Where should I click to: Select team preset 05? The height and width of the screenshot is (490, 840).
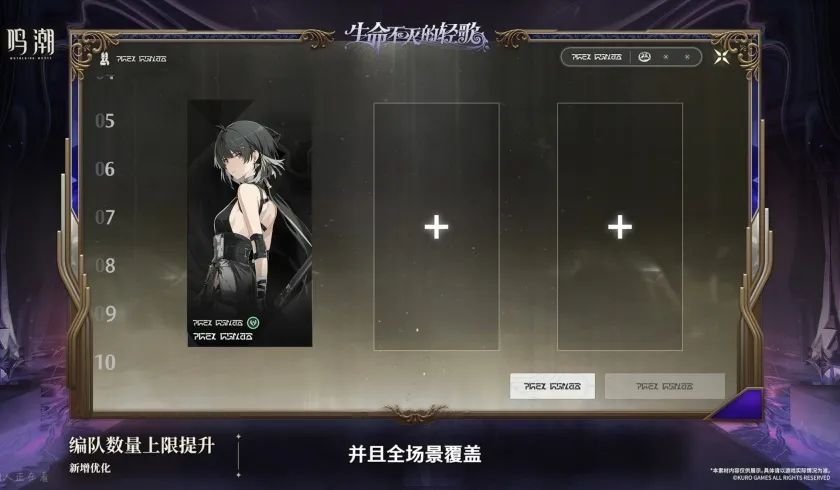pos(105,121)
